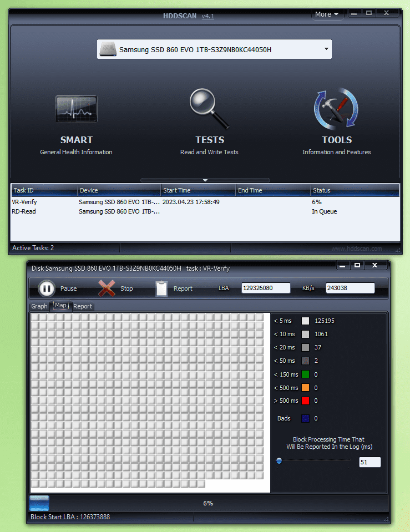Viewport: 410px width, 532px height.
Task: Click the SMART label text
Action: (77, 140)
